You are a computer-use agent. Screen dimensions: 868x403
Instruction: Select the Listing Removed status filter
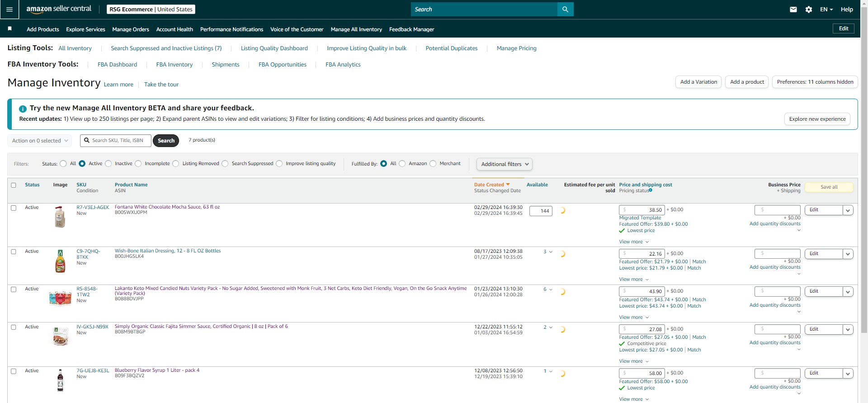[x=176, y=164]
